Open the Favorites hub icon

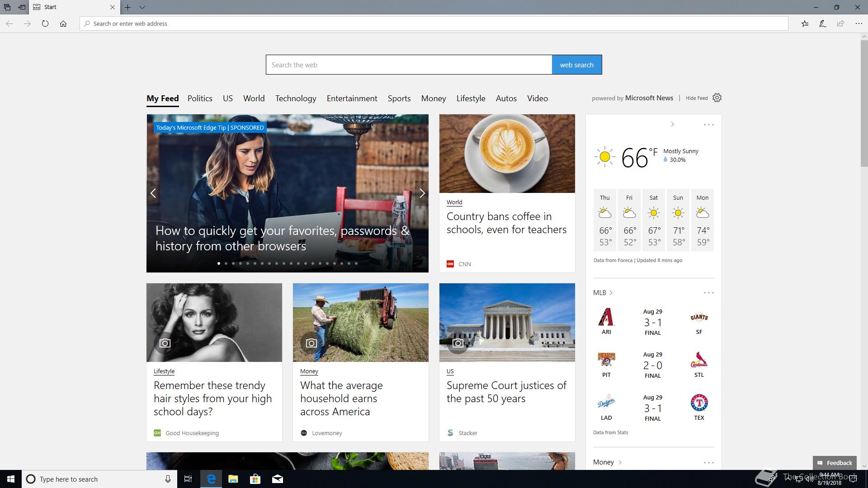point(805,23)
